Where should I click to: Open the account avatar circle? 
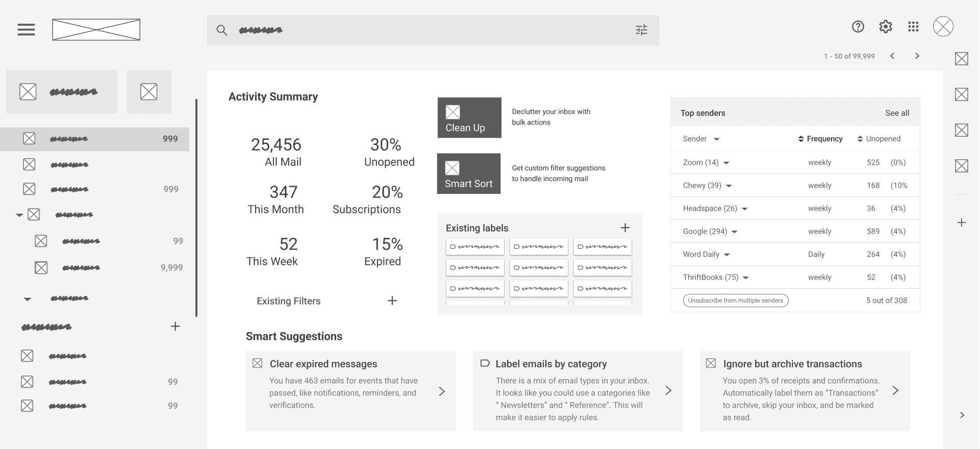click(943, 27)
